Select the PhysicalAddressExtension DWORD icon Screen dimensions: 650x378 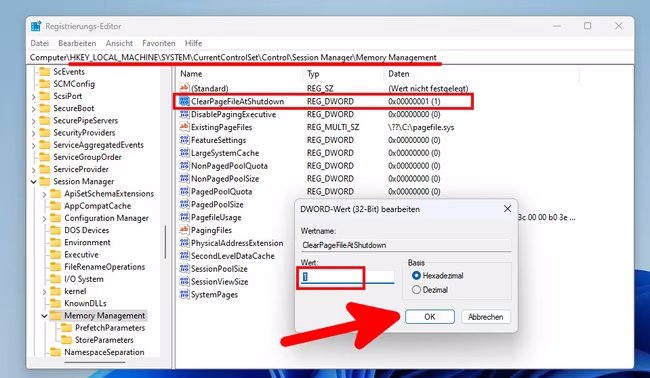184,242
